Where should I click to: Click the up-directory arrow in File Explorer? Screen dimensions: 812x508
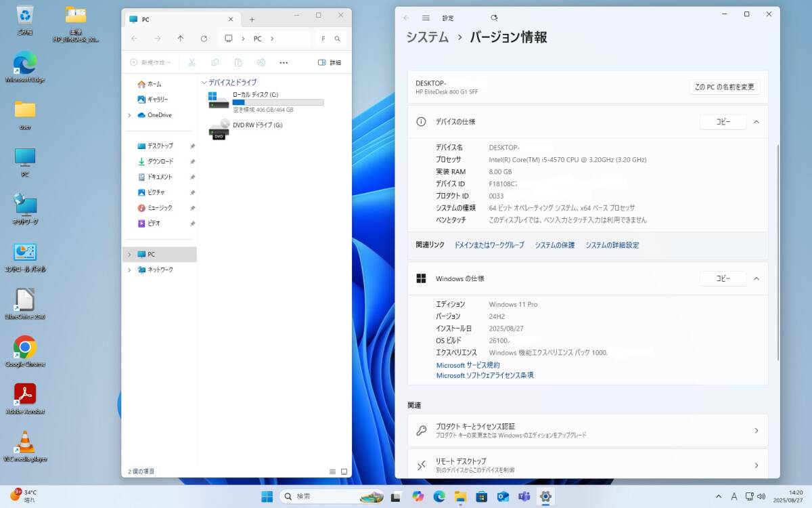pyautogui.click(x=180, y=39)
